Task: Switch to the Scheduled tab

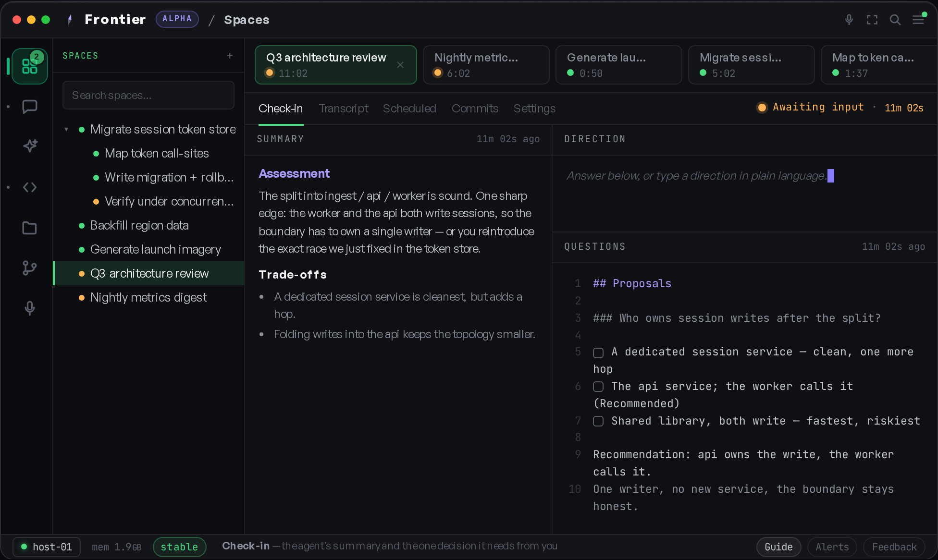Action: (x=409, y=109)
